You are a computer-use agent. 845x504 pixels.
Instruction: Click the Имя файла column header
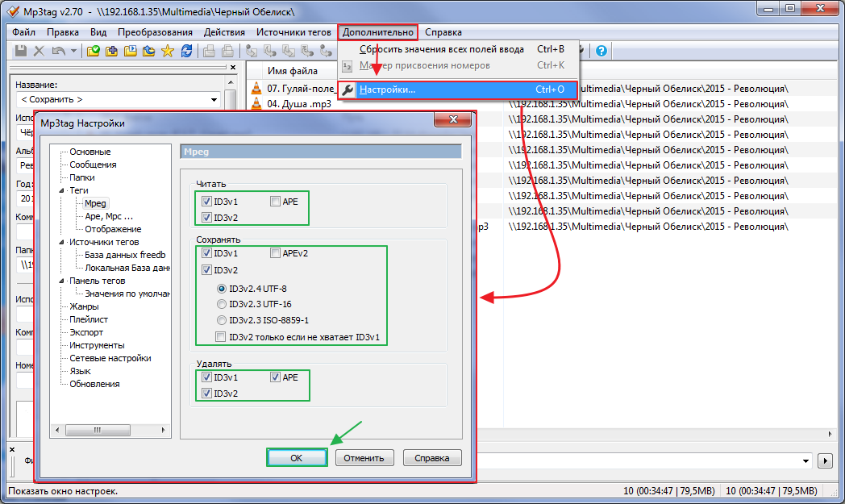click(x=292, y=71)
